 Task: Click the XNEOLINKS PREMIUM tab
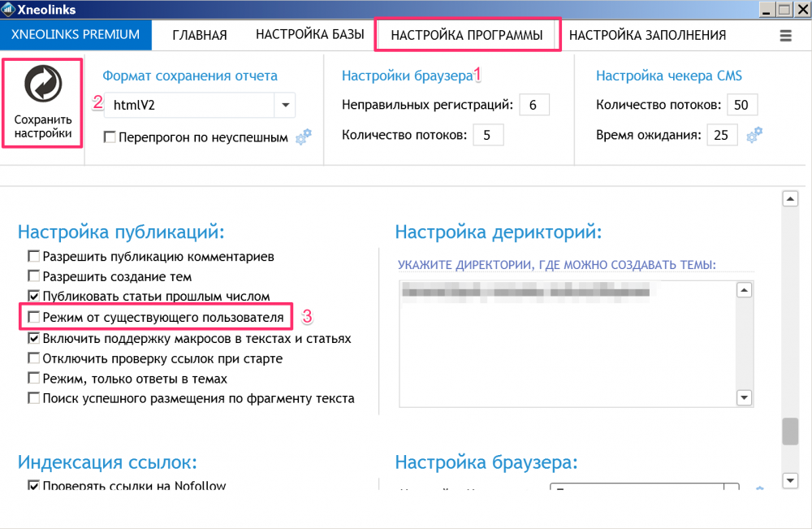(76, 35)
